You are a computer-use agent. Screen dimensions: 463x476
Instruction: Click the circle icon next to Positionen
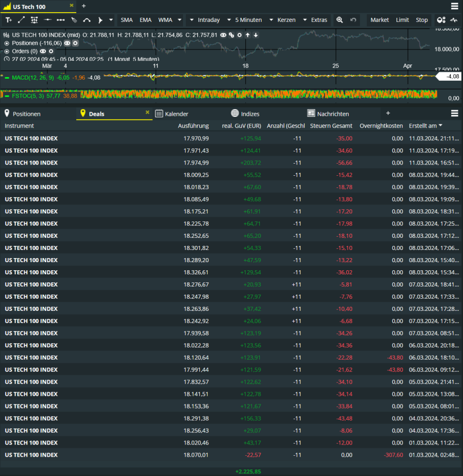[75, 43]
